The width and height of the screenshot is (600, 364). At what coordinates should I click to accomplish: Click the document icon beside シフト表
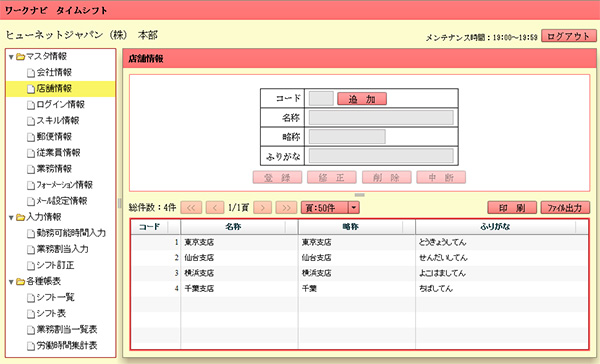31,314
